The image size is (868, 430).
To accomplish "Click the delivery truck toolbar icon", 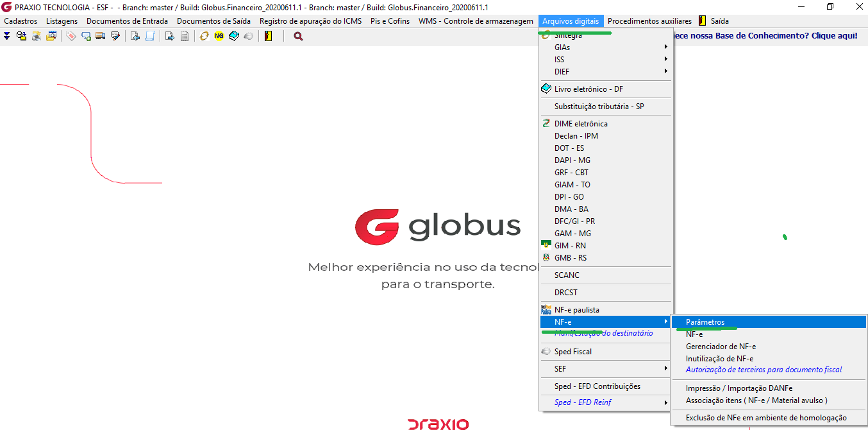I will pos(101,36).
